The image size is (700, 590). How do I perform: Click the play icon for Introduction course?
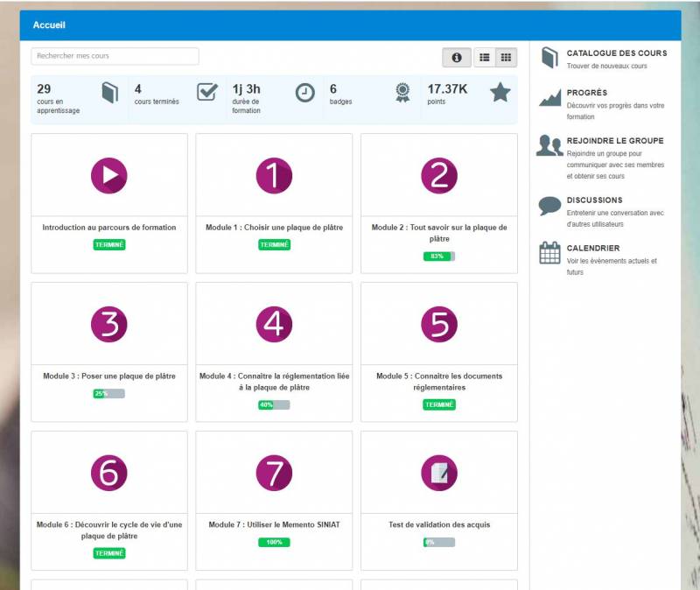[109, 175]
